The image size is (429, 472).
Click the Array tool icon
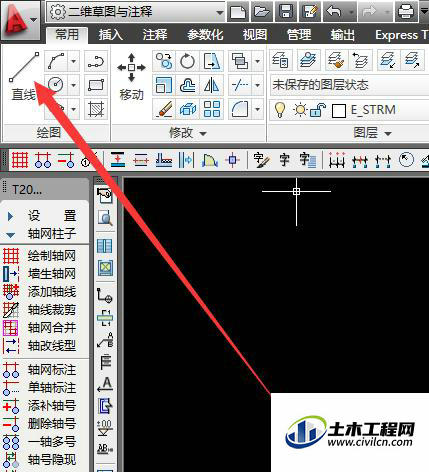coord(212,109)
